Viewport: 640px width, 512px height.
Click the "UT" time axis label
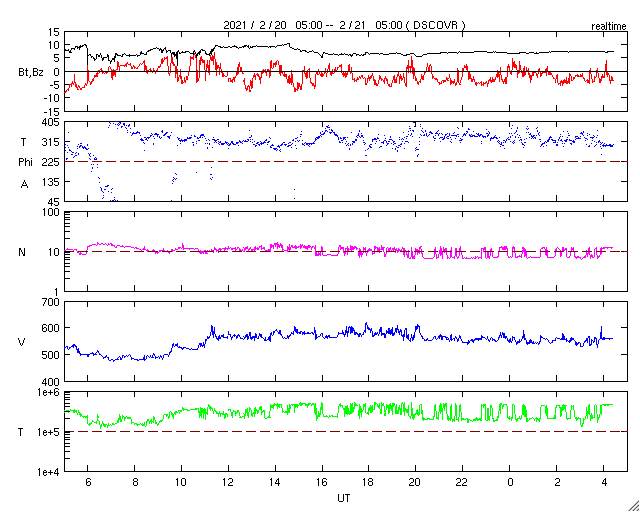coord(344,498)
